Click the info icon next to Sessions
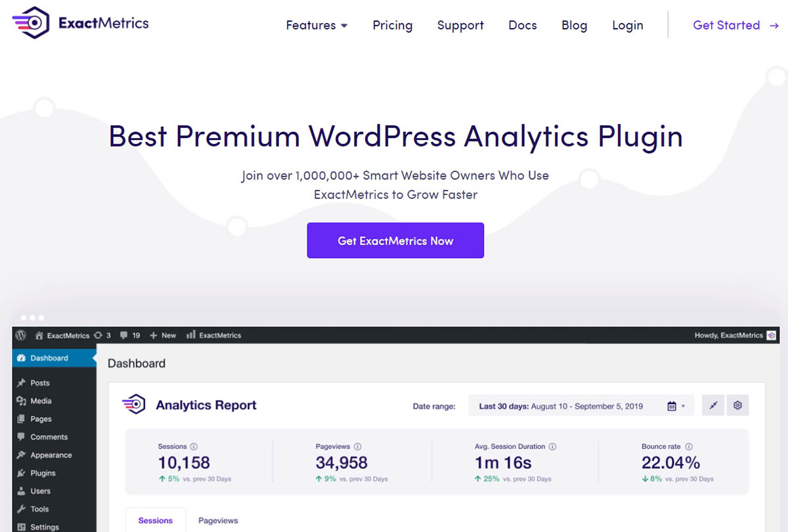The width and height of the screenshot is (788, 532). tap(194, 447)
